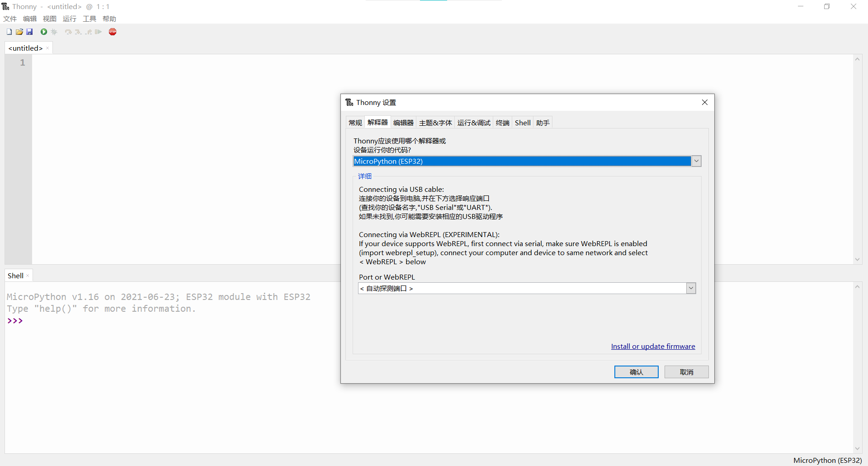Click the New file icon in toolbar

point(9,32)
